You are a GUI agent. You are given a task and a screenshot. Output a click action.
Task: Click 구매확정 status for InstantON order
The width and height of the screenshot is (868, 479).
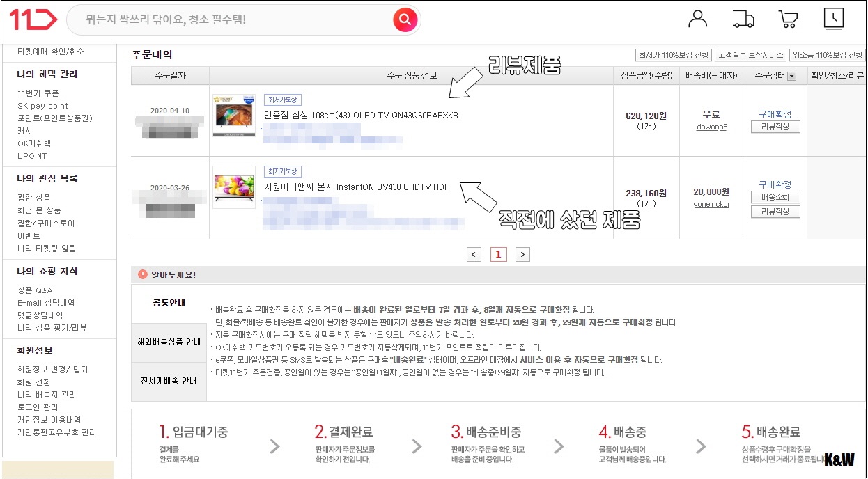775,184
